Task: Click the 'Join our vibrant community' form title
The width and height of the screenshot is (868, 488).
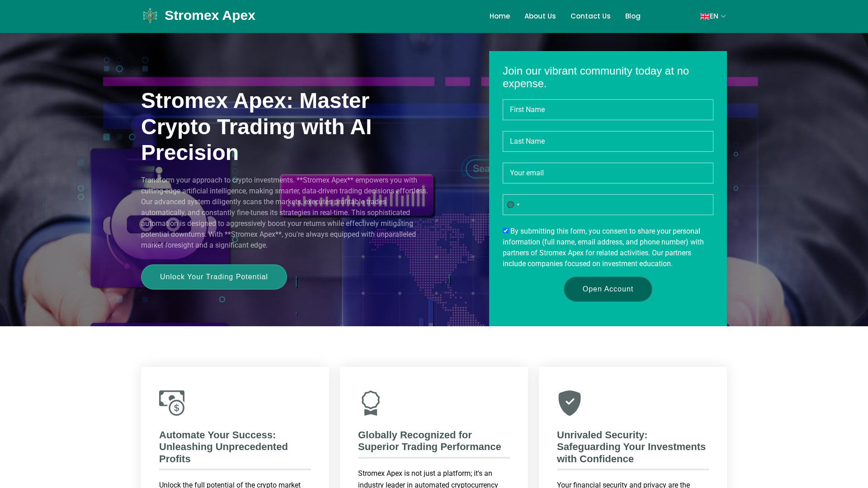Action: pyautogui.click(x=596, y=77)
